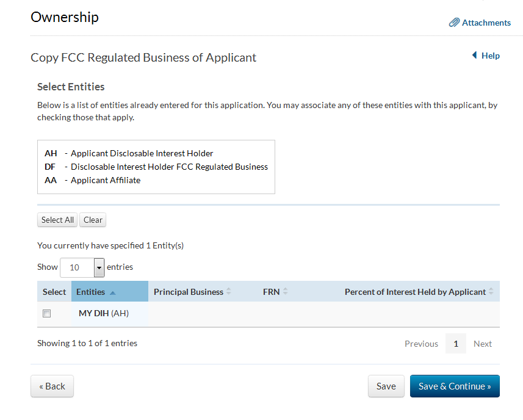Go to the Next page

point(482,344)
